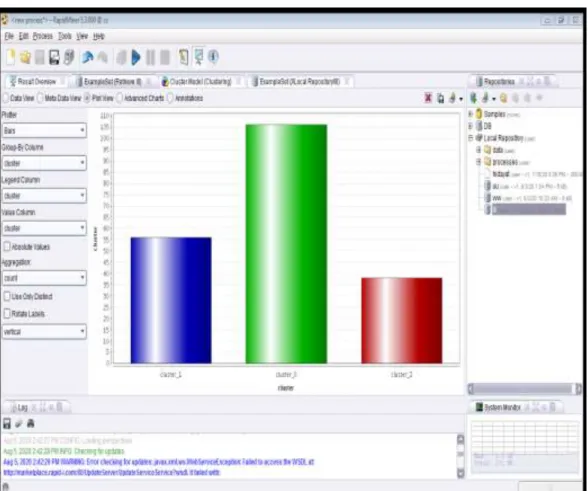Screen dimensions: 588x491
Task: Click the red X icon above the chart
Action: tap(428, 98)
